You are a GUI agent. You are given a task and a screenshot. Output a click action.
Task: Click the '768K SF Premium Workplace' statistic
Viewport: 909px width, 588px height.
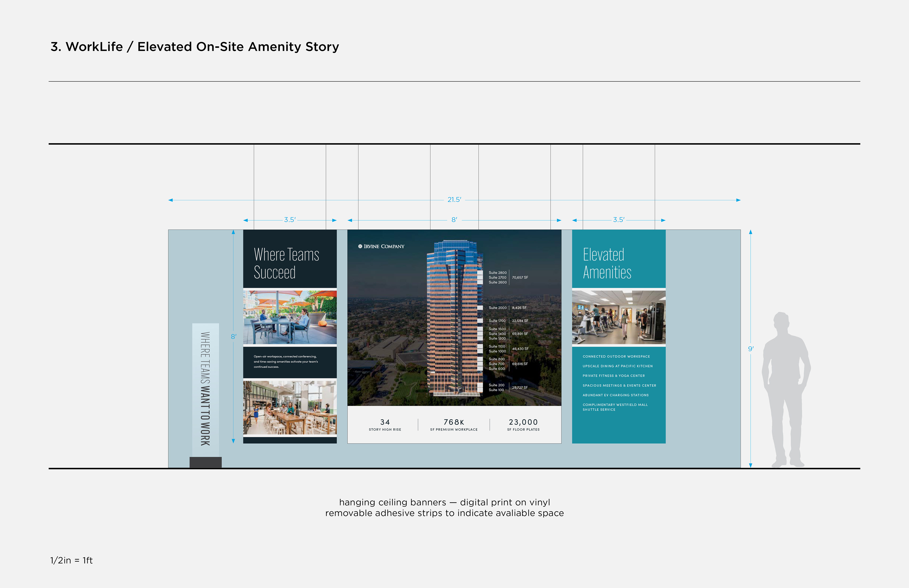click(x=454, y=424)
